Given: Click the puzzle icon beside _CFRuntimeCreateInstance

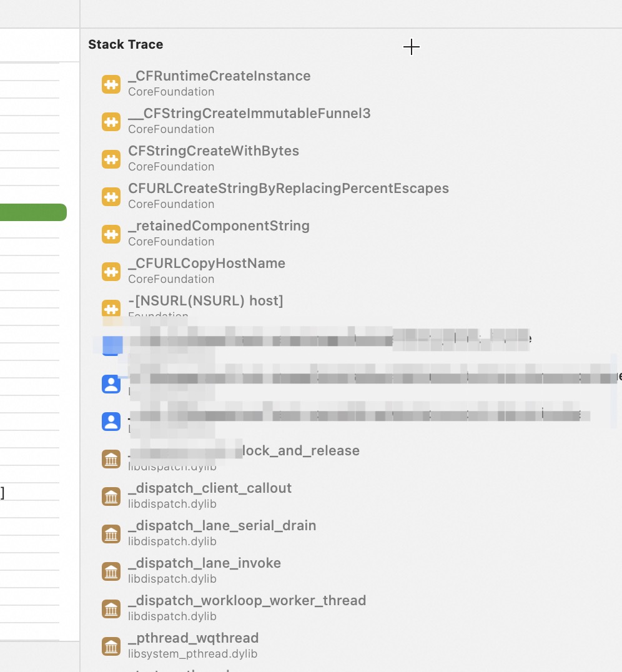Looking at the screenshot, I should tap(111, 84).
